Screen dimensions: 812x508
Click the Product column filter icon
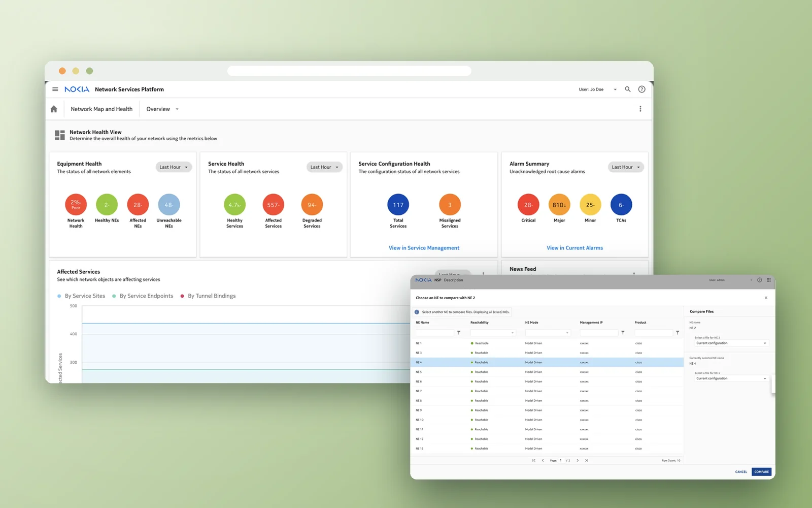(x=678, y=333)
